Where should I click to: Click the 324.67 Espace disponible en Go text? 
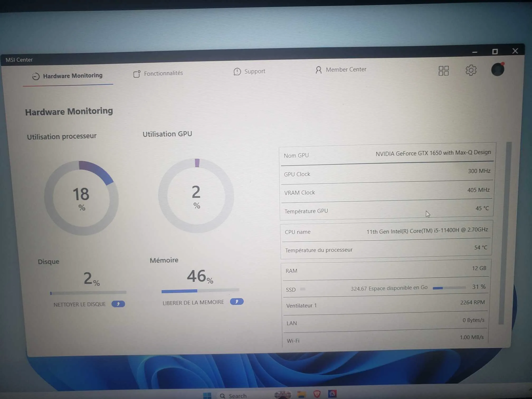(x=389, y=288)
